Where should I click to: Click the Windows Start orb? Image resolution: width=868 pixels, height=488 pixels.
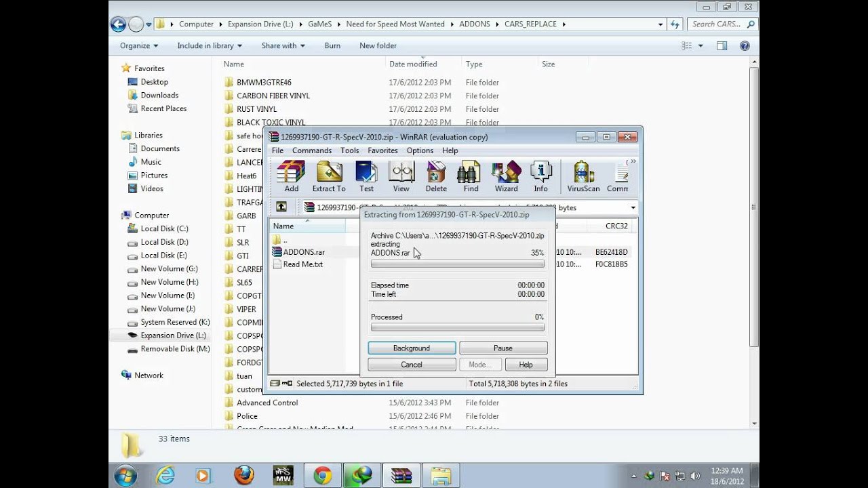(125, 475)
